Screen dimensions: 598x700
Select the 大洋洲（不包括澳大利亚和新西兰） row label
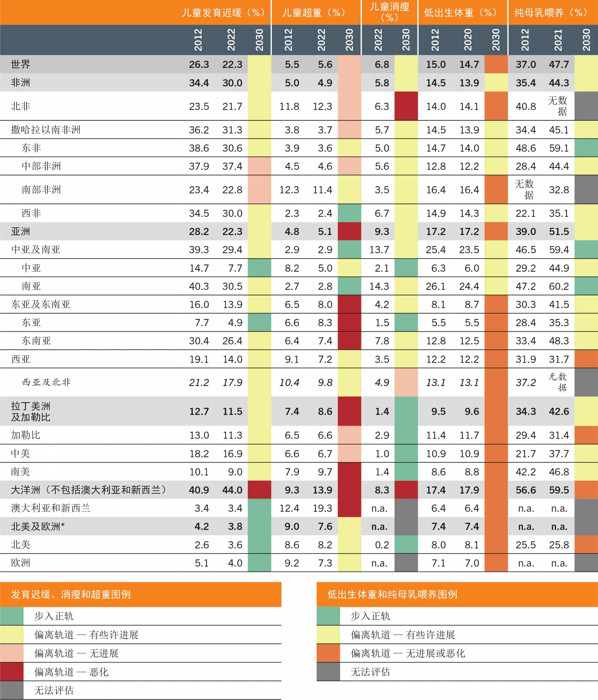click(x=89, y=489)
